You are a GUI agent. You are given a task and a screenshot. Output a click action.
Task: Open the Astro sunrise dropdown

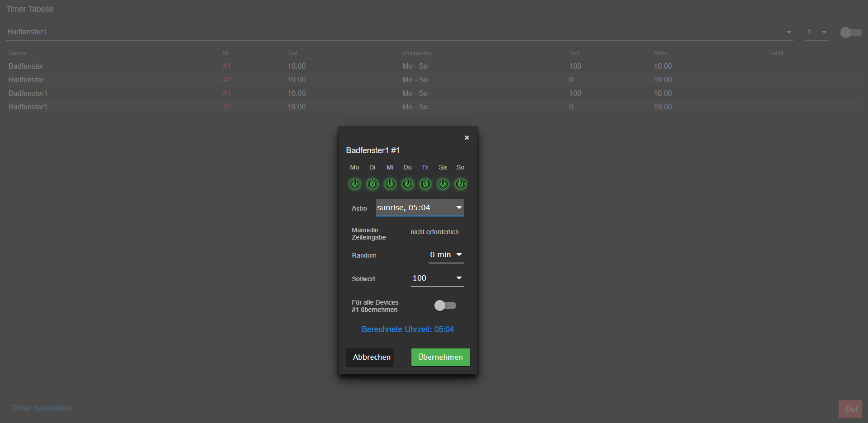click(x=420, y=207)
